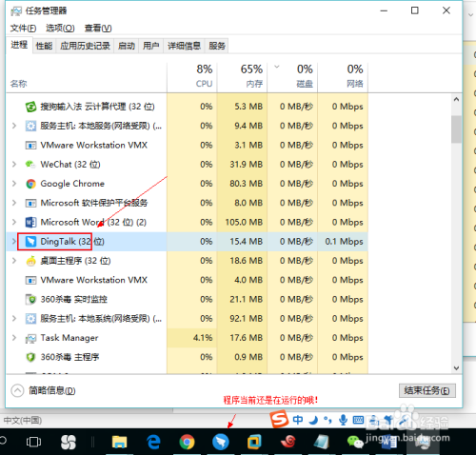Sort by the 磁盘 column header
Screen dimensions: 476x455
292,76
